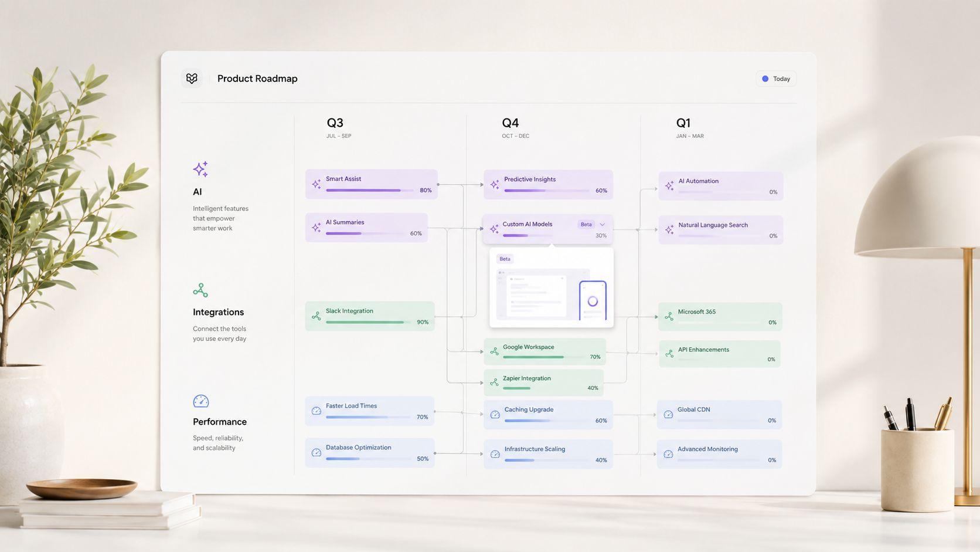980x552 pixels.
Task: Click the Today button
Action: click(x=776, y=79)
